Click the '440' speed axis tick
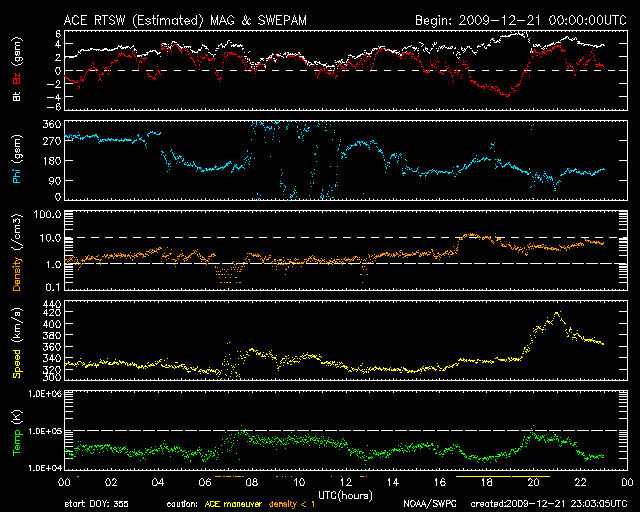640x512 pixels. (x=52, y=304)
